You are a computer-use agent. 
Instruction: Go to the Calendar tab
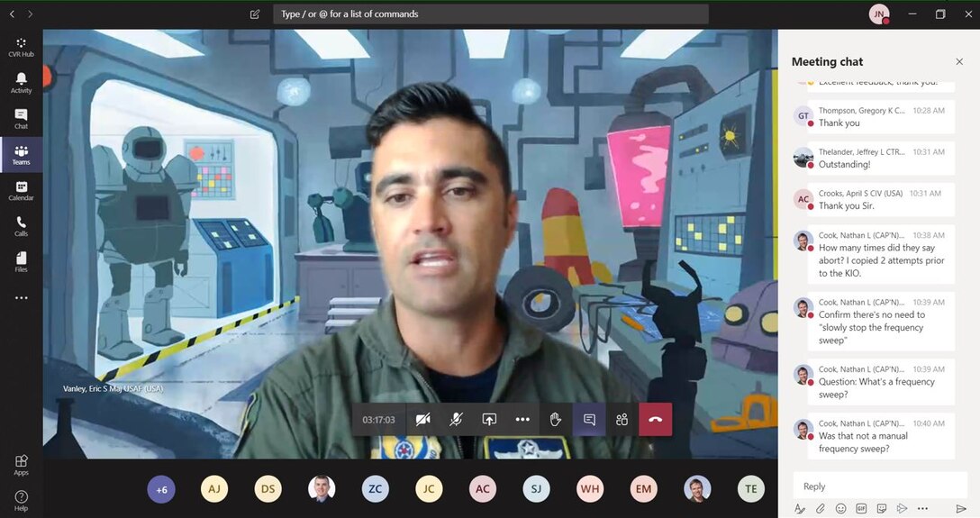pos(21,191)
